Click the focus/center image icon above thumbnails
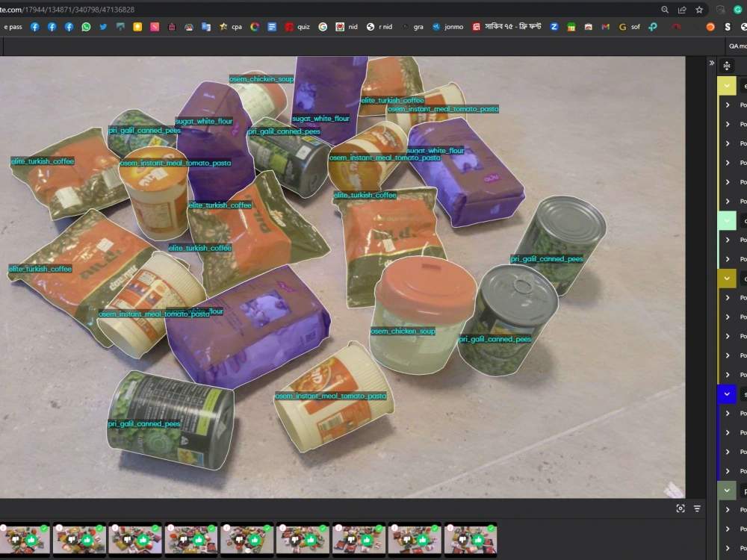 [681, 508]
